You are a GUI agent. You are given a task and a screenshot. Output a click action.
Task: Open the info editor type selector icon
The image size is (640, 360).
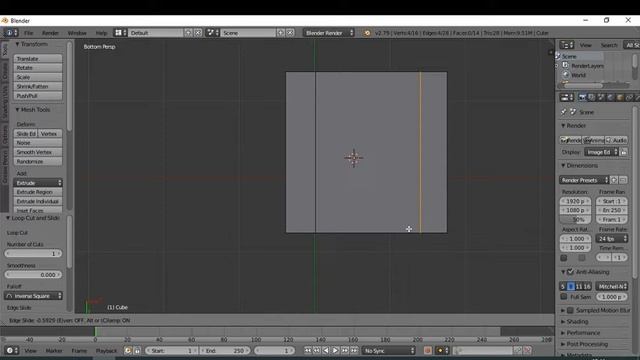click(11, 33)
